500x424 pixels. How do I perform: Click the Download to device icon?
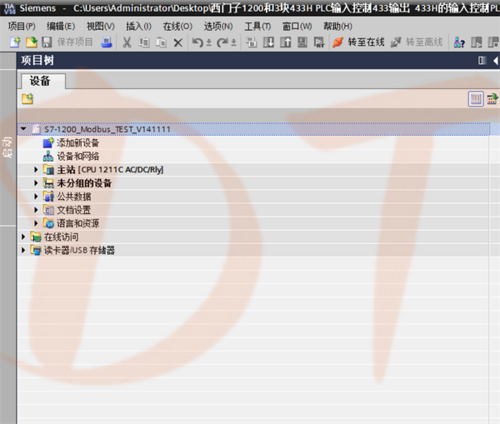269,42
